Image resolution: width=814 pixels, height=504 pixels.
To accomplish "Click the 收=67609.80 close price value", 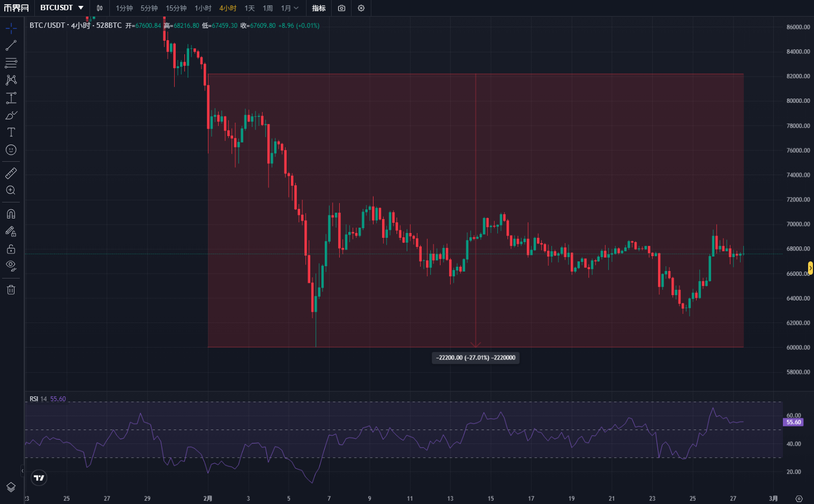I will coord(258,26).
